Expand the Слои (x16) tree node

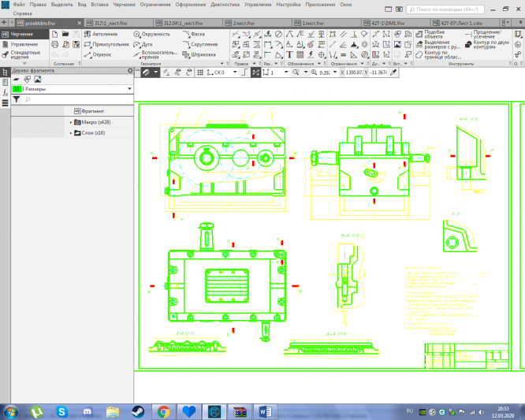[x=71, y=133]
